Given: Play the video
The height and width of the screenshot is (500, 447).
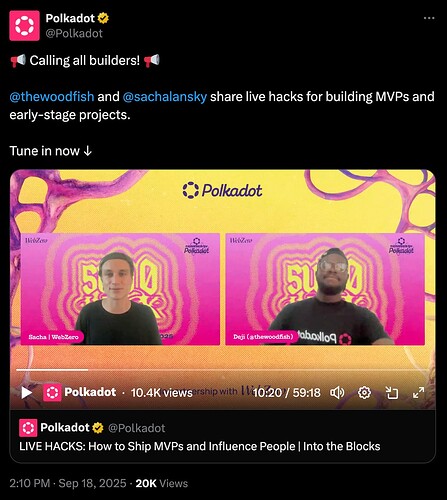Looking at the screenshot, I should coord(27,393).
